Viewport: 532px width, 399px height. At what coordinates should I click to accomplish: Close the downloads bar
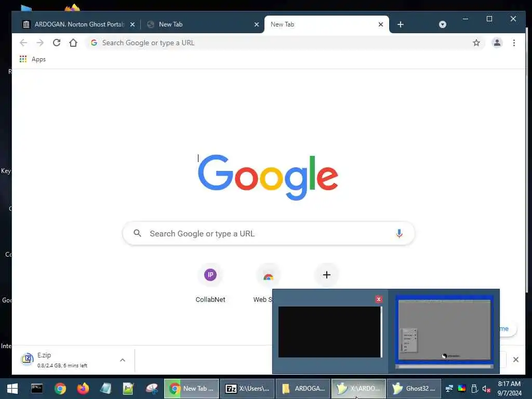tap(516, 360)
